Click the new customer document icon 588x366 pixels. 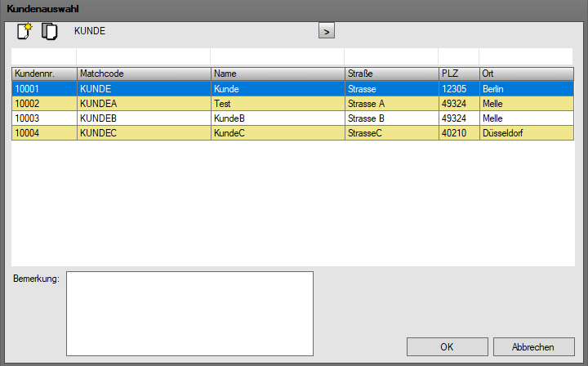24,32
